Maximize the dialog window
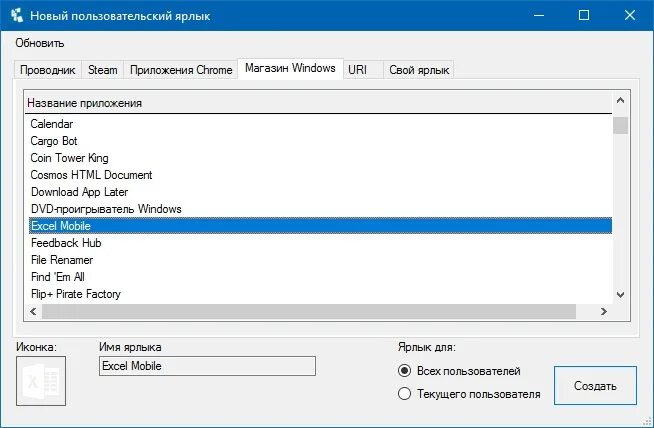 click(x=584, y=15)
